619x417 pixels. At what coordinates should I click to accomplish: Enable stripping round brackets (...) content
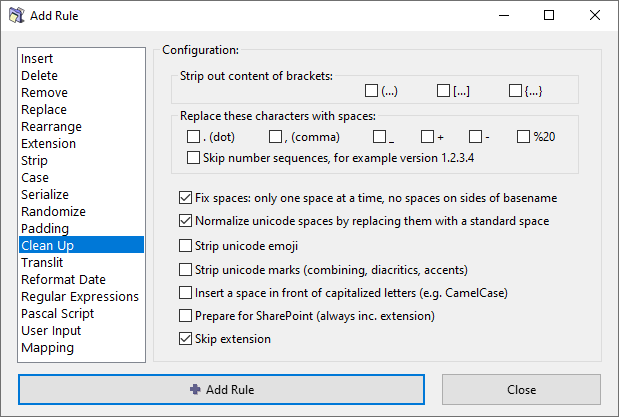(372, 91)
